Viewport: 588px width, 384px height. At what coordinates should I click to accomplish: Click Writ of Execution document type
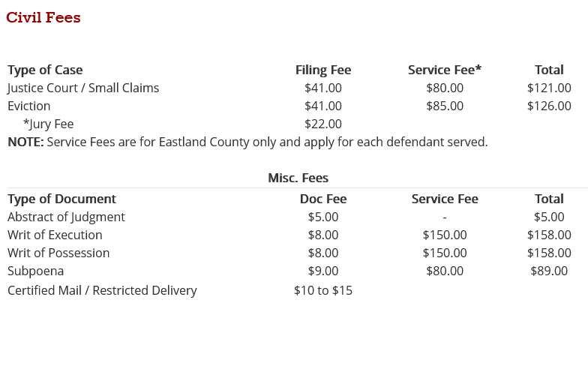click(x=55, y=235)
